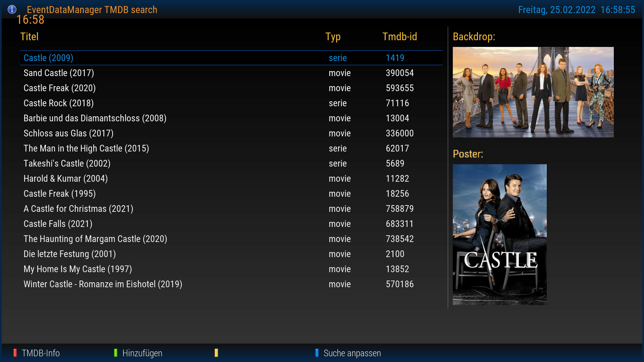
Task: Select Takeshi's Castle (2002) row
Action: (67, 164)
